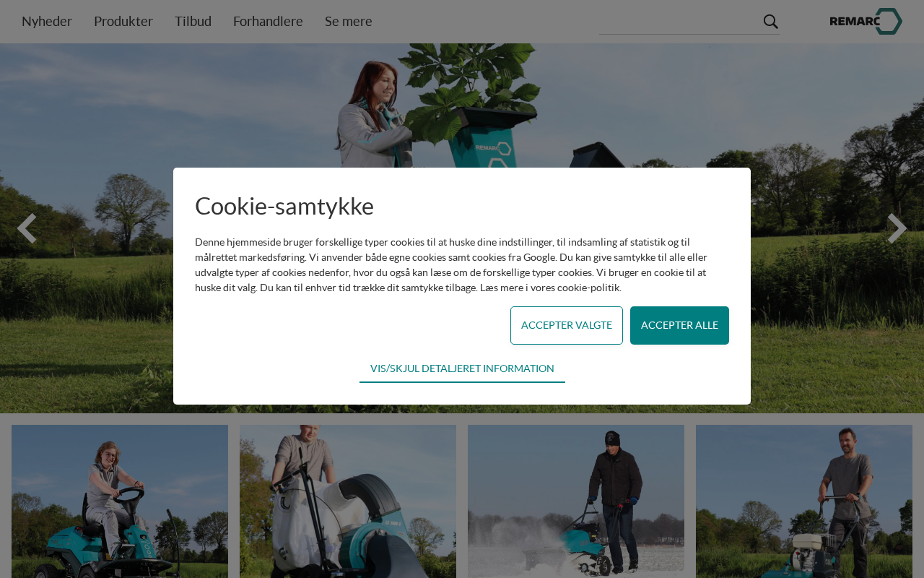The image size is (924, 578).
Task: Click the cookie consent description text
Action: point(451,264)
